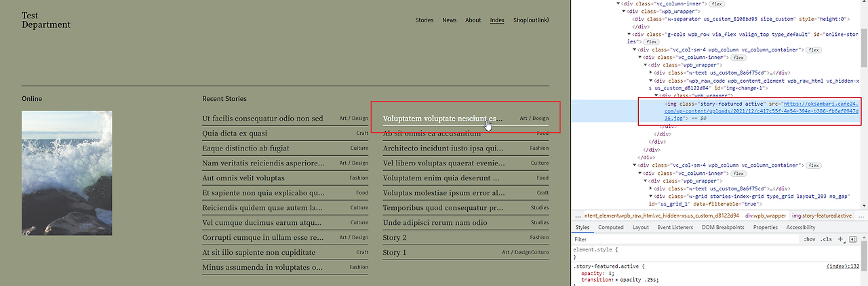Image resolution: width=868 pixels, height=286 pixels.
Task: Select the Styles tab
Action: point(583,228)
